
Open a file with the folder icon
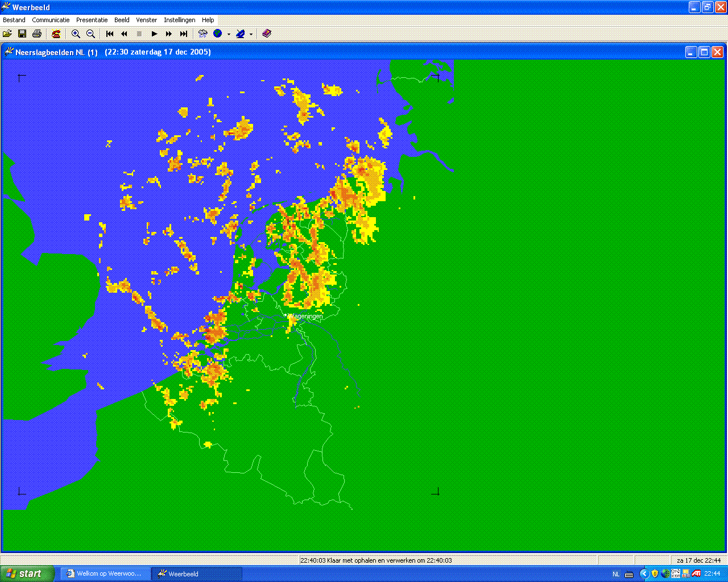tap(7, 34)
